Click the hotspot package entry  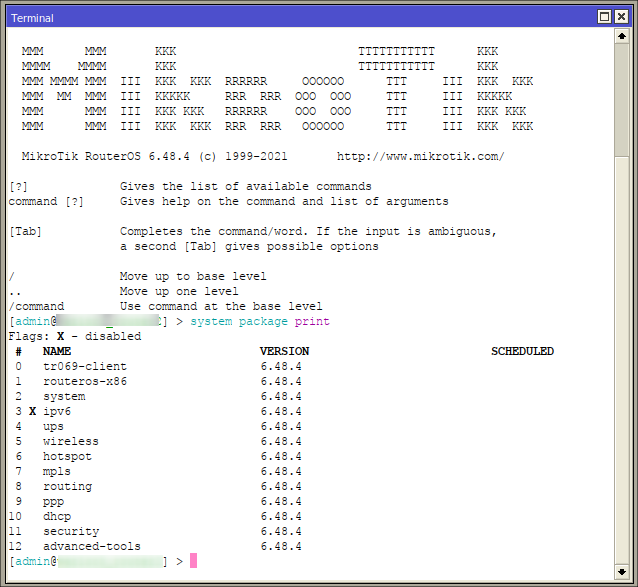point(67,456)
